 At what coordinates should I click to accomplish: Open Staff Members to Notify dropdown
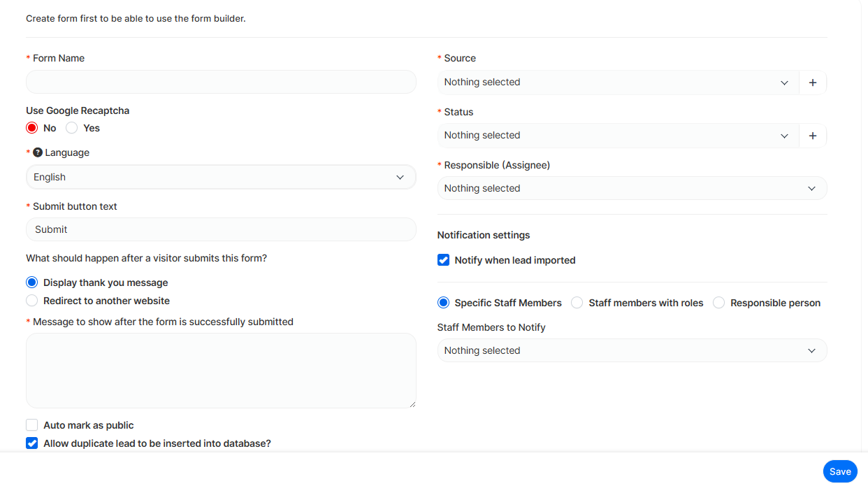[x=632, y=351]
